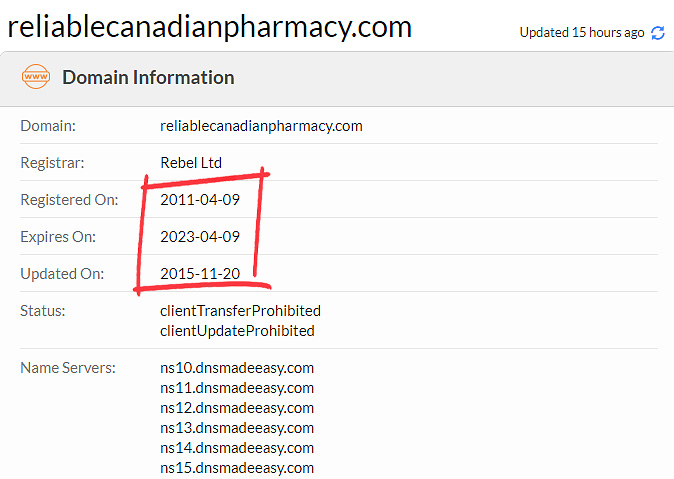Click the registration date 2011-04-09
Image resolution: width=674 pixels, height=479 pixels.
pyautogui.click(x=200, y=200)
